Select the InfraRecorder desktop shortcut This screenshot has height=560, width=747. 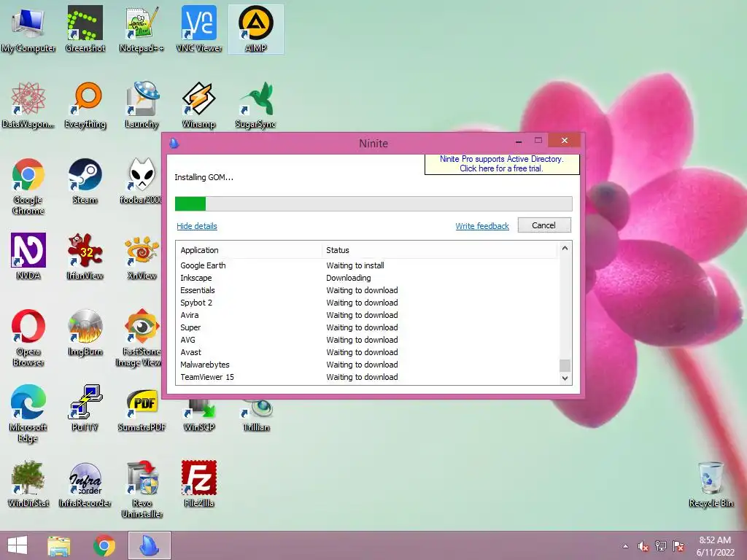[85, 484]
